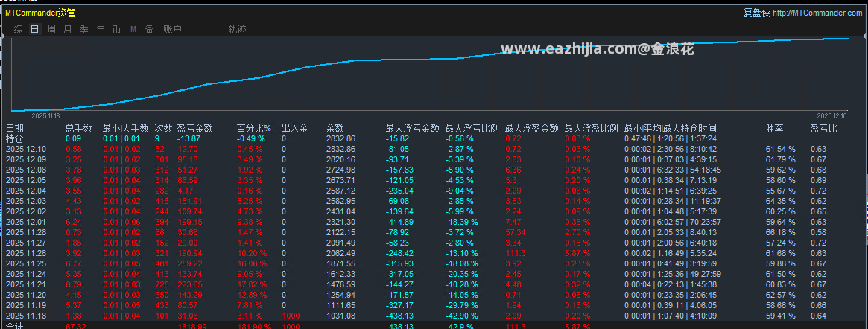Open the 季 quarterly tab
The width and height of the screenshot is (868, 329).
pyautogui.click(x=83, y=29)
